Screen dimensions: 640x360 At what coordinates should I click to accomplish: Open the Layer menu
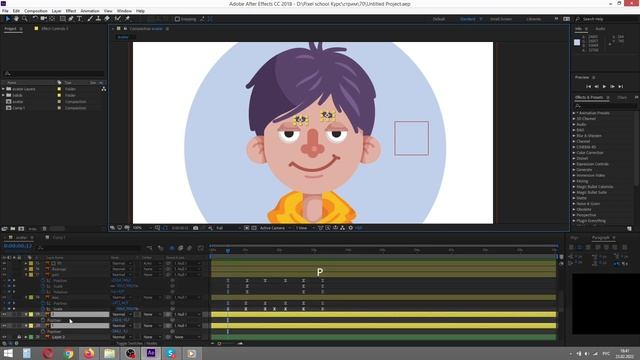[57, 11]
